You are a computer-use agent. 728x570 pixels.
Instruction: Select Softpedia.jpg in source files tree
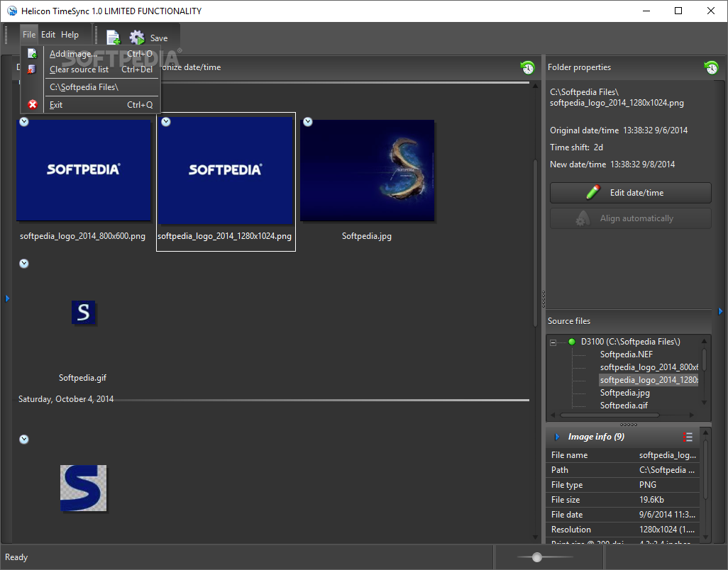[625, 393]
